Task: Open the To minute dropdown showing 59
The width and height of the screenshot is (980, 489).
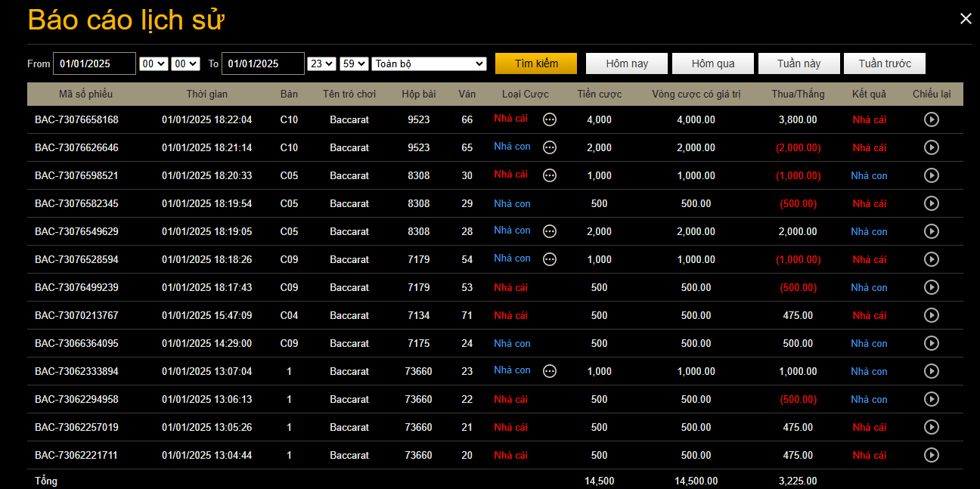Action: pos(354,64)
